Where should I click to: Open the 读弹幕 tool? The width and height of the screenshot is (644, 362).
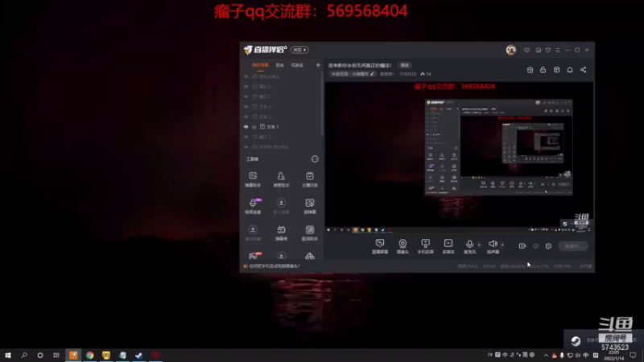(x=310, y=206)
